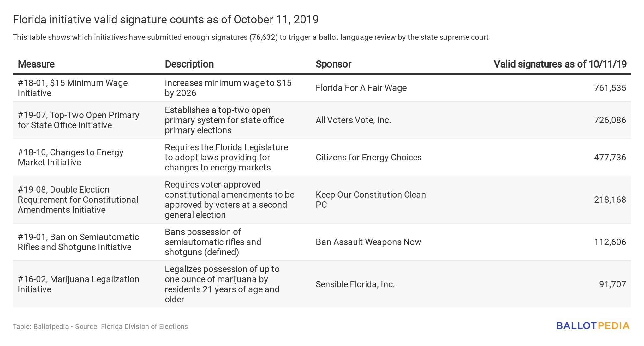Click the Marijuana Legalization Initiative measure

point(79,284)
